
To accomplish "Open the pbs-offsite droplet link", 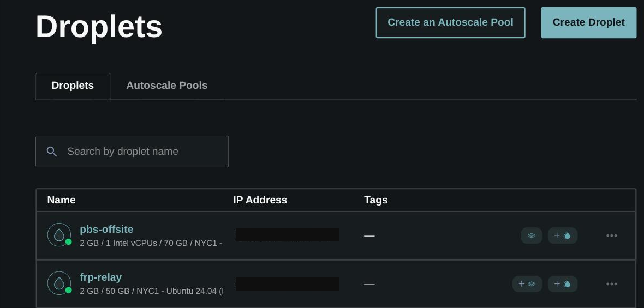I will (106, 230).
